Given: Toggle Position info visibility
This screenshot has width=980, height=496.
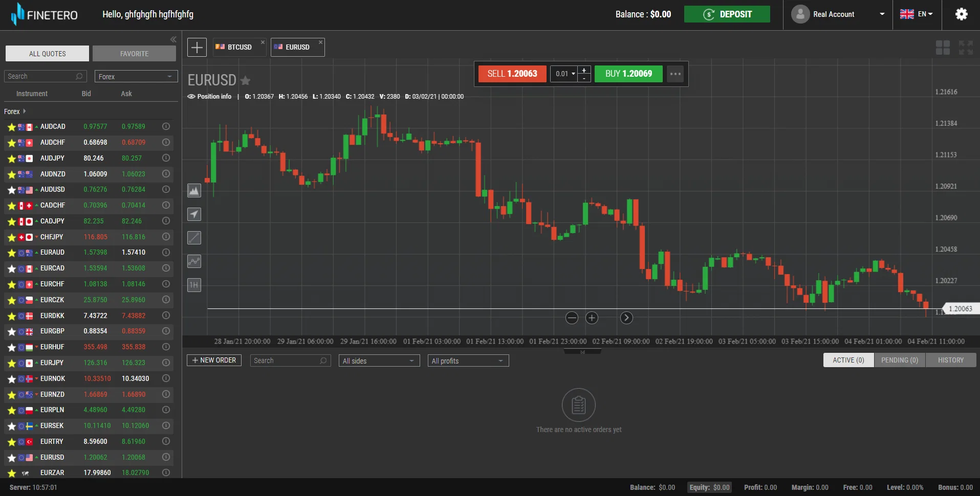Looking at the screenshot, I should (209, 97).
